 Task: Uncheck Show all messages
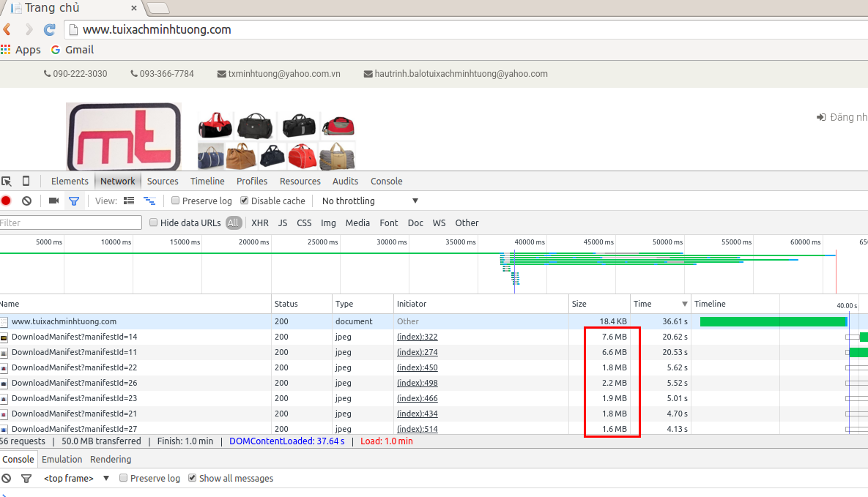192,478
